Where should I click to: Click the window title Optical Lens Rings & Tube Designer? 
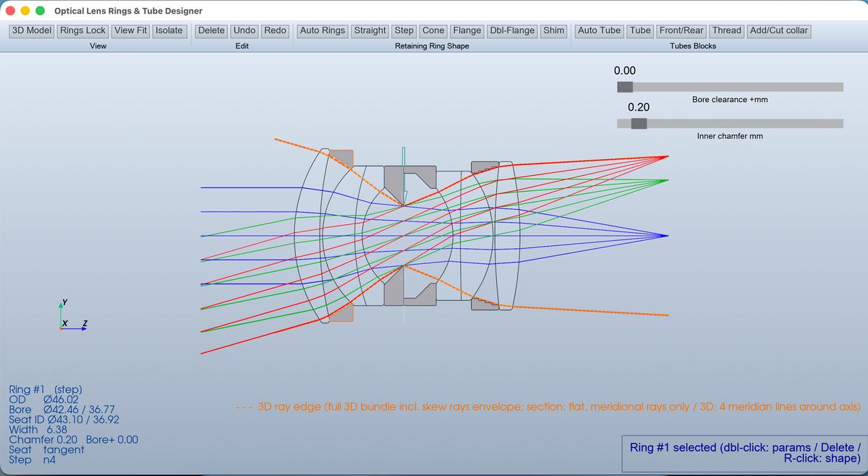129,11
